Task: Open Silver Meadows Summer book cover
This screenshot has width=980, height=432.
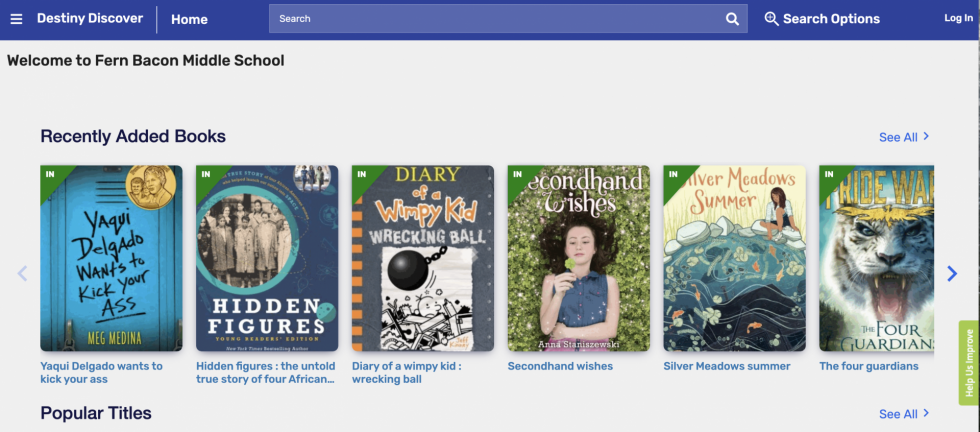Action: (734, 258)
